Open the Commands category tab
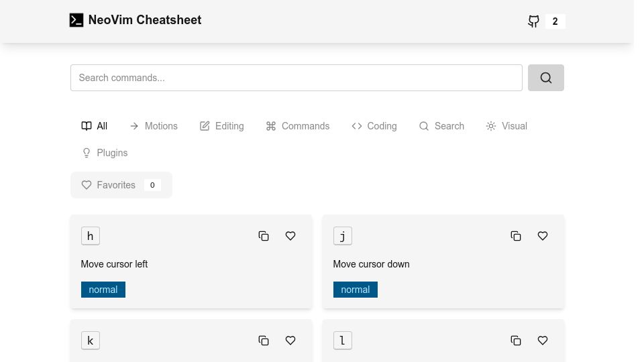 [x=298, y=126]
